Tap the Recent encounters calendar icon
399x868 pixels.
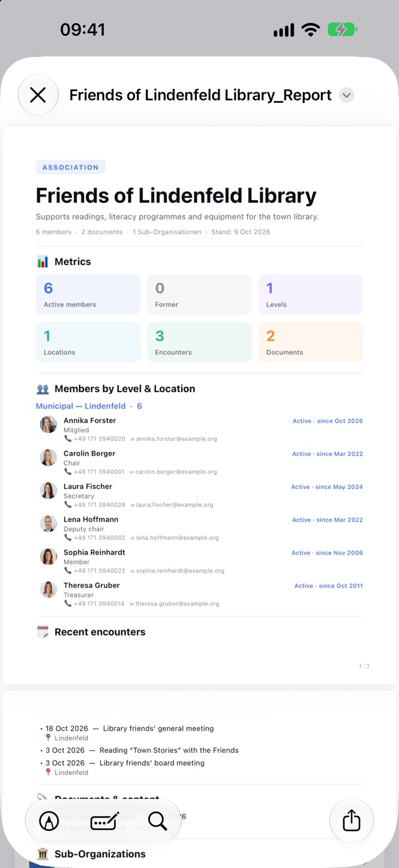[x=42, y=632]
